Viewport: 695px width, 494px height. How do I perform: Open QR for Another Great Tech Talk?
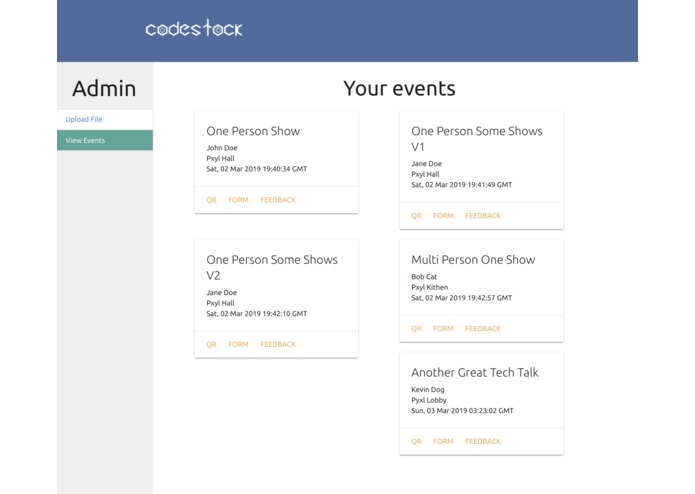(416, 441)
